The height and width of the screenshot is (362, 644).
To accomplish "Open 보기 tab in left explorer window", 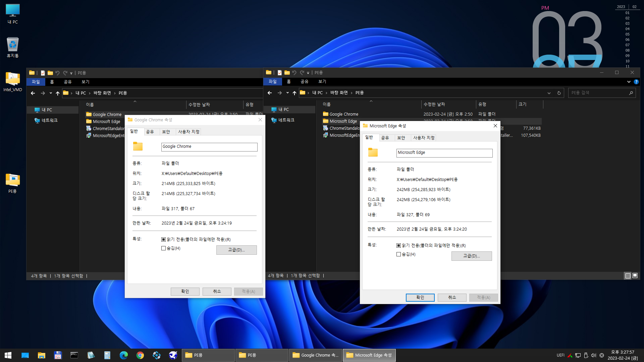I will [86, 82].
